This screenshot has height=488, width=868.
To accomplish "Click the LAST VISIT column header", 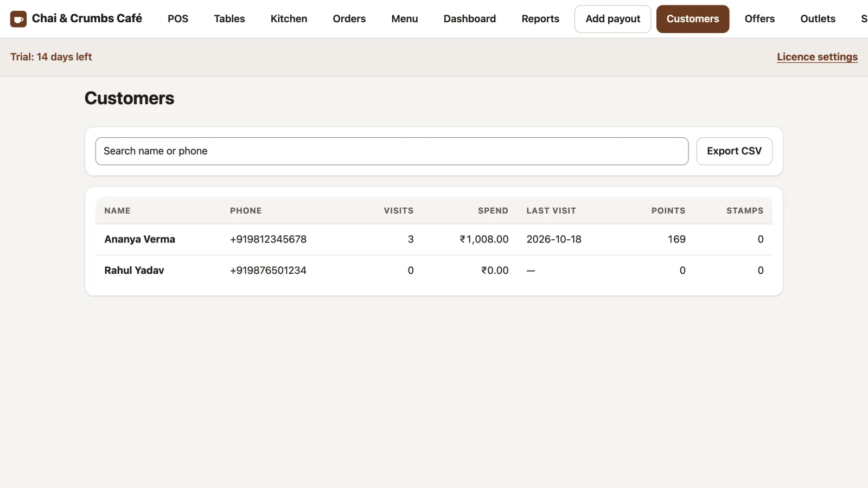I will point(551,211).
